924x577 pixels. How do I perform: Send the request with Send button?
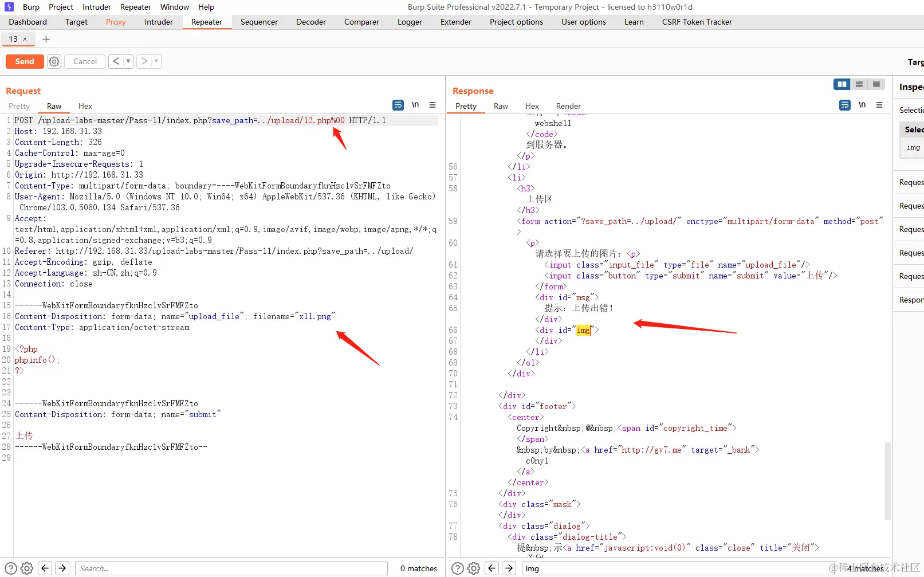tap(25, 61)
